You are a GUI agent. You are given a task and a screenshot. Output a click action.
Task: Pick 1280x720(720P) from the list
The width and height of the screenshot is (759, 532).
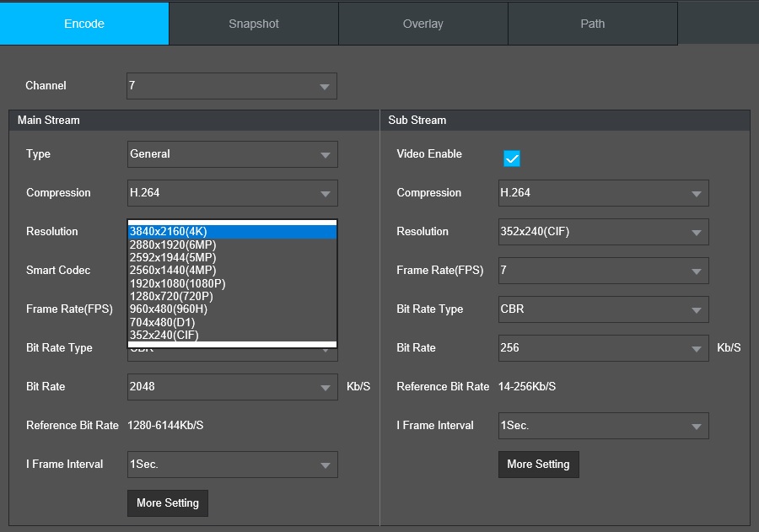tap(233, 296)
